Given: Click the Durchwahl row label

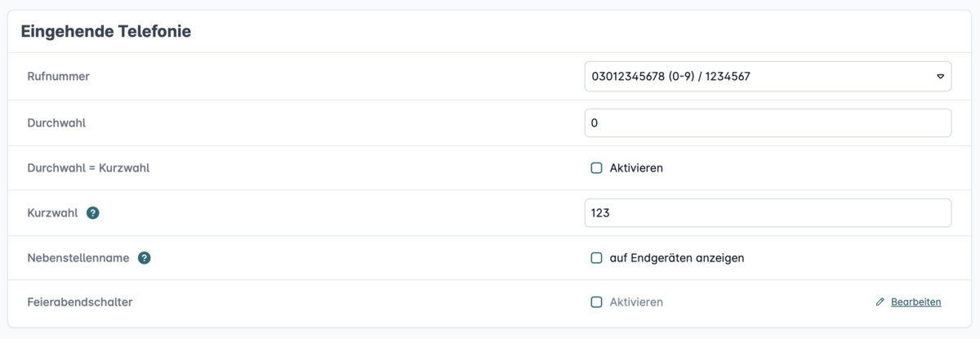Looking at the screenshot, I should pyautogui.click(x=57, y=123).
